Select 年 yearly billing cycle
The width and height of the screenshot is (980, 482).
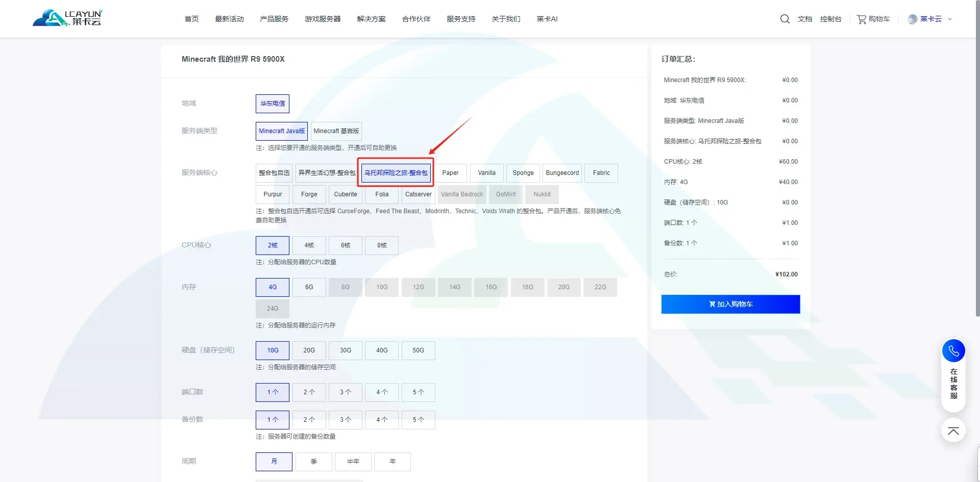point(393,462)
